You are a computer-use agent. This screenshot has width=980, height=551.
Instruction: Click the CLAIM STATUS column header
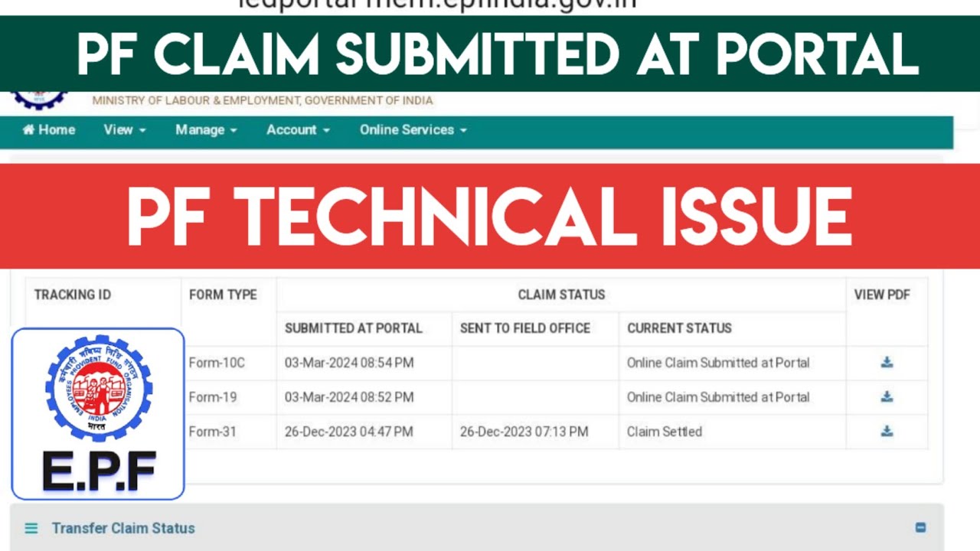tap(561, 295)
